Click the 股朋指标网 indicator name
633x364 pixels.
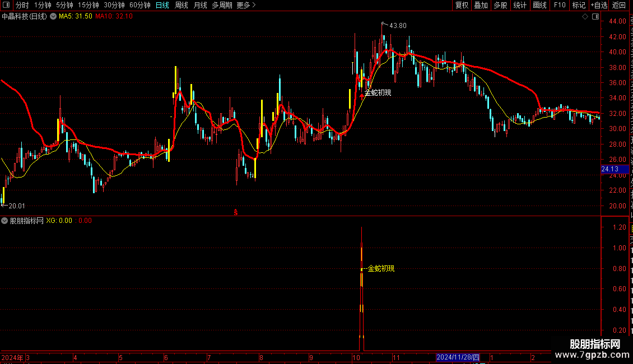[x=27, y=221]
